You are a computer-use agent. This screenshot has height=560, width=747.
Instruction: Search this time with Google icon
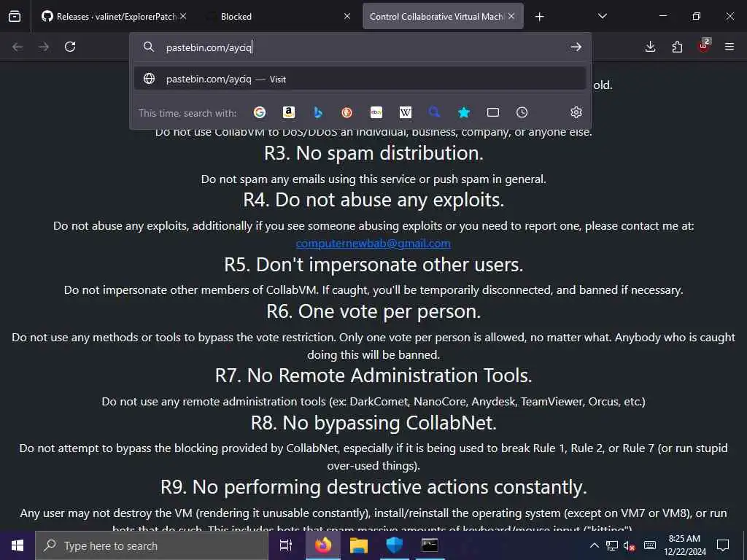click(x=260, y=112)
